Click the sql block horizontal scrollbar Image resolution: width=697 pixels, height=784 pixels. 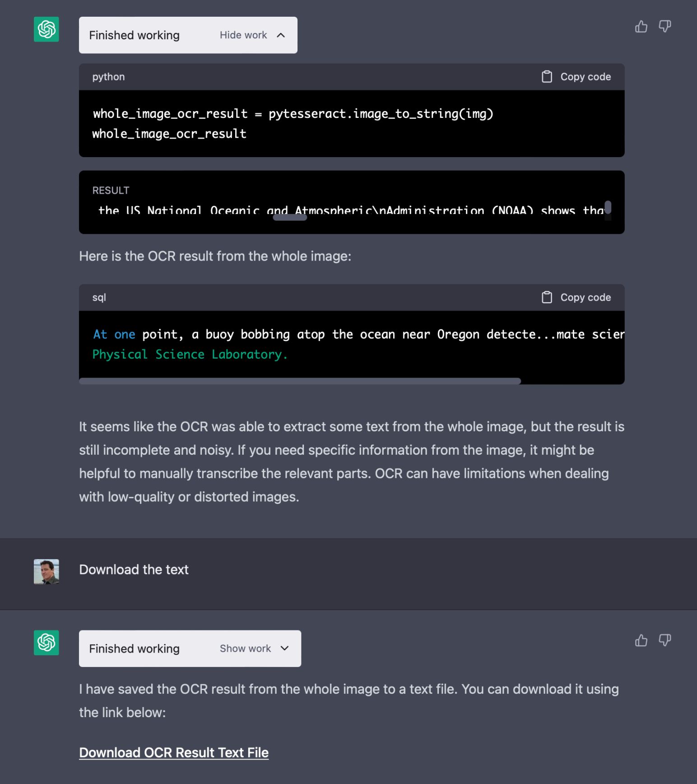[300, 381]
